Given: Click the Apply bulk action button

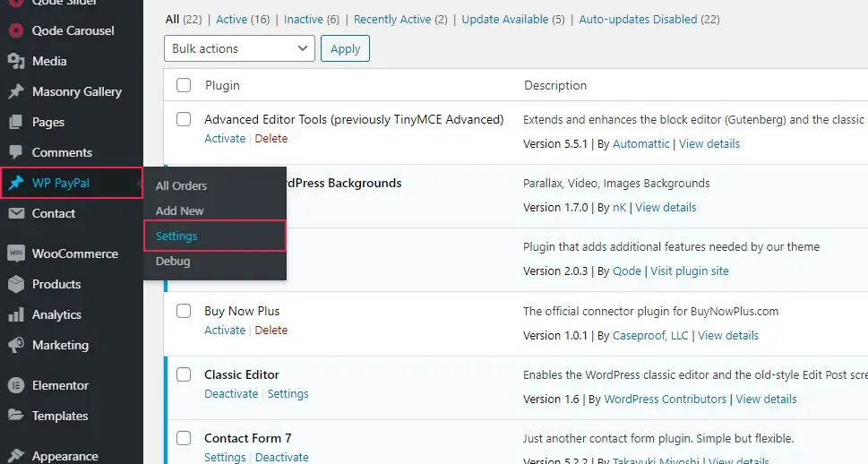Looking at the screenshot, I should (x=345, y=48).
